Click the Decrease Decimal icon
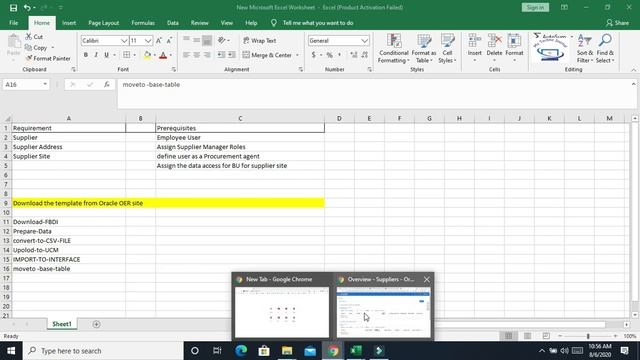This screenshot has height=360, width=640. coord(364,55)
